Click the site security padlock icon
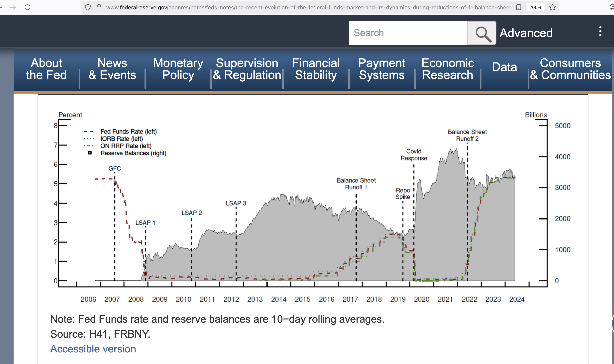 click(99, 7)
